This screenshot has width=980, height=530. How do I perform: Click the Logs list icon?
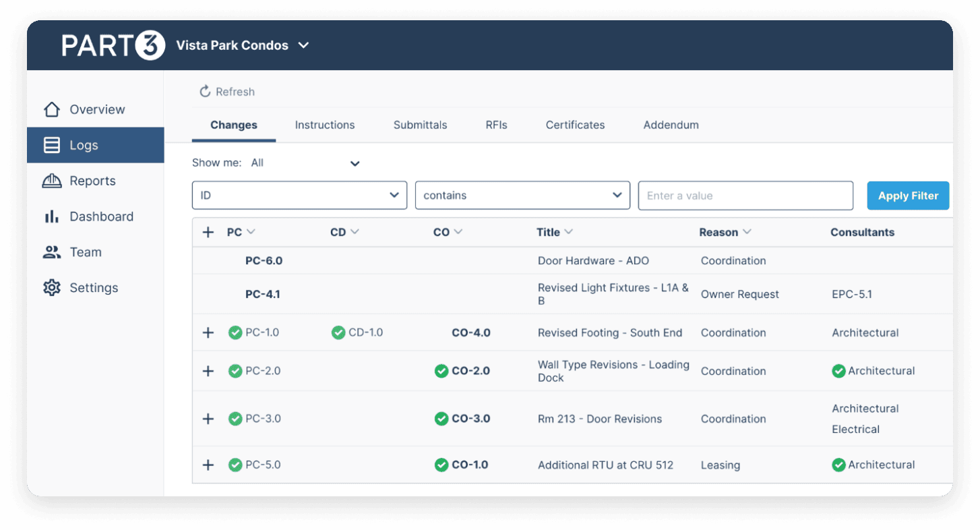click(52, 145)
